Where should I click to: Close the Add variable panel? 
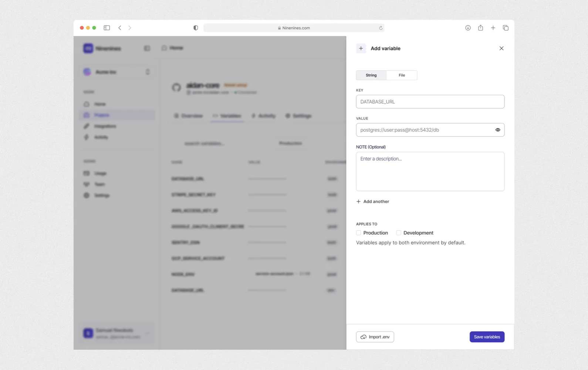pyautogui.click(x=501, y=48)
